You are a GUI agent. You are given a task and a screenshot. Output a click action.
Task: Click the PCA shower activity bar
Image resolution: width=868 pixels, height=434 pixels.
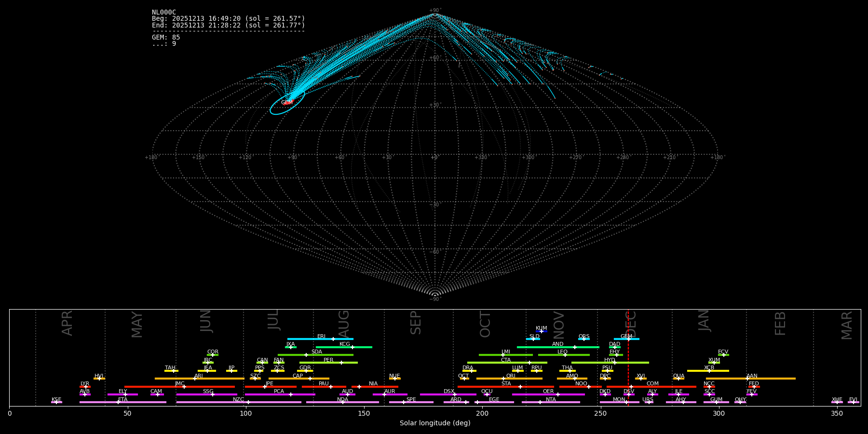(x=280, y=394)
